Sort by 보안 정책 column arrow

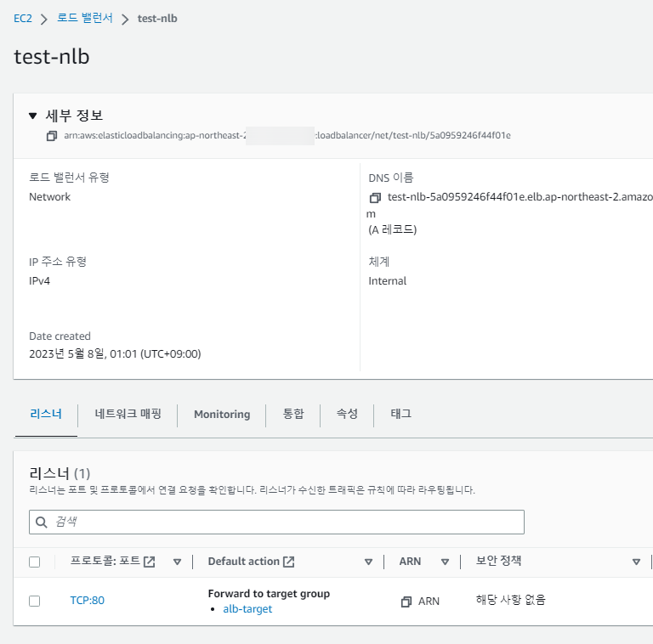point(636,562)
